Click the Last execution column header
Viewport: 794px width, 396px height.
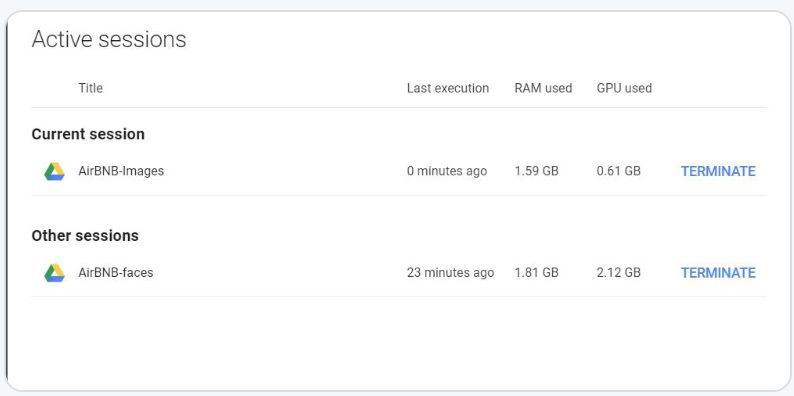pos(448,88)
